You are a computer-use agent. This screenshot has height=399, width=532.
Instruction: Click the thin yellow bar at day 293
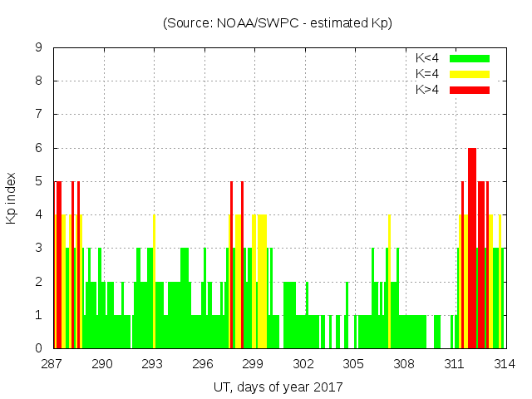tap(154, 283)
